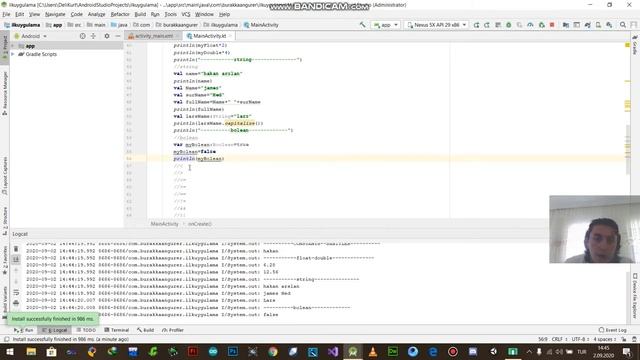Click the UTF-8 encoding status item

tap(580, 339)
